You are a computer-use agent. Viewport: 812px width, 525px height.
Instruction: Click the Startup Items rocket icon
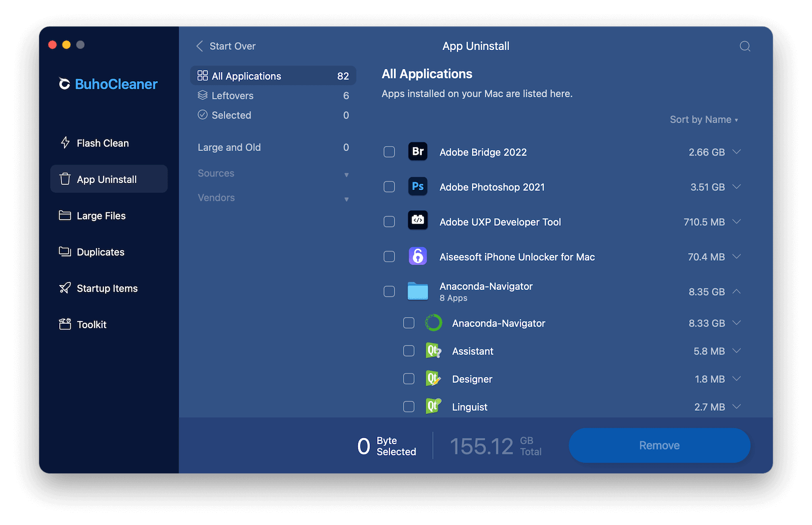pos(65,288)
